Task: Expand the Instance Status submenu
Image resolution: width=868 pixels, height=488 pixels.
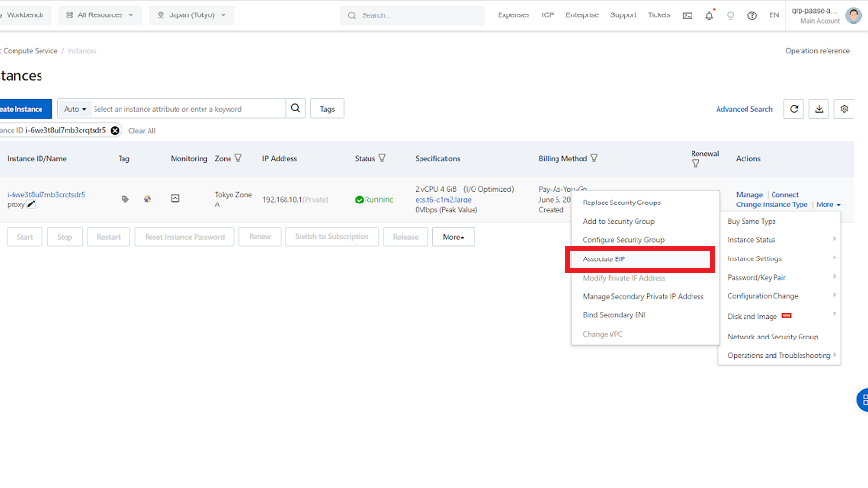Action: [x=781, y=240]
